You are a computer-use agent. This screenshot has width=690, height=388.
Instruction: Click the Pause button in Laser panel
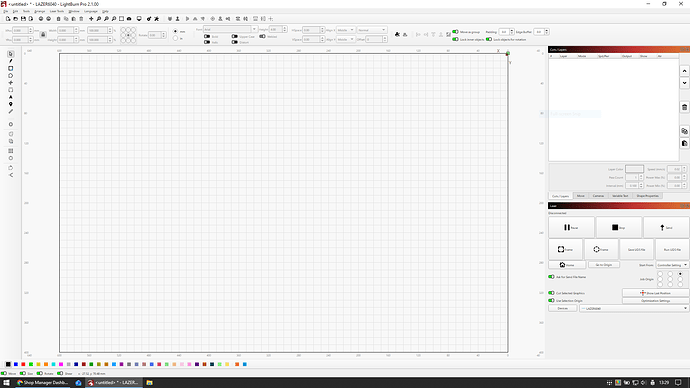tap(571, 227)
